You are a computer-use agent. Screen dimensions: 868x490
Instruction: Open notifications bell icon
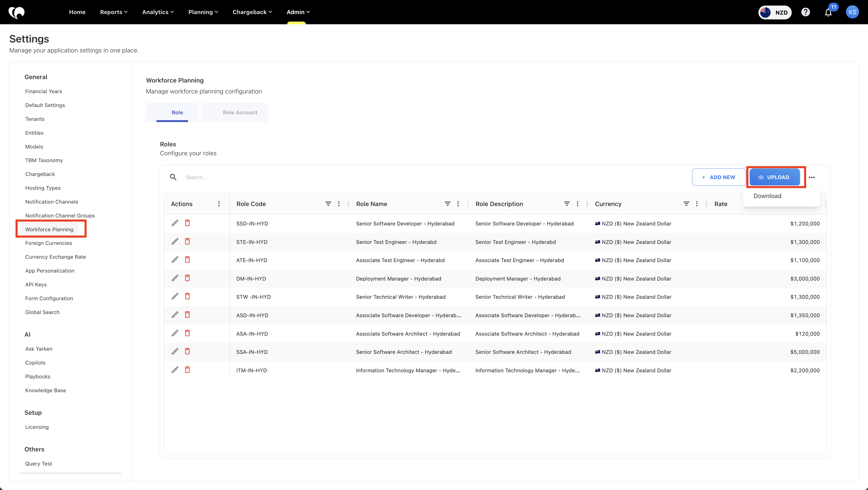[828, 12]
